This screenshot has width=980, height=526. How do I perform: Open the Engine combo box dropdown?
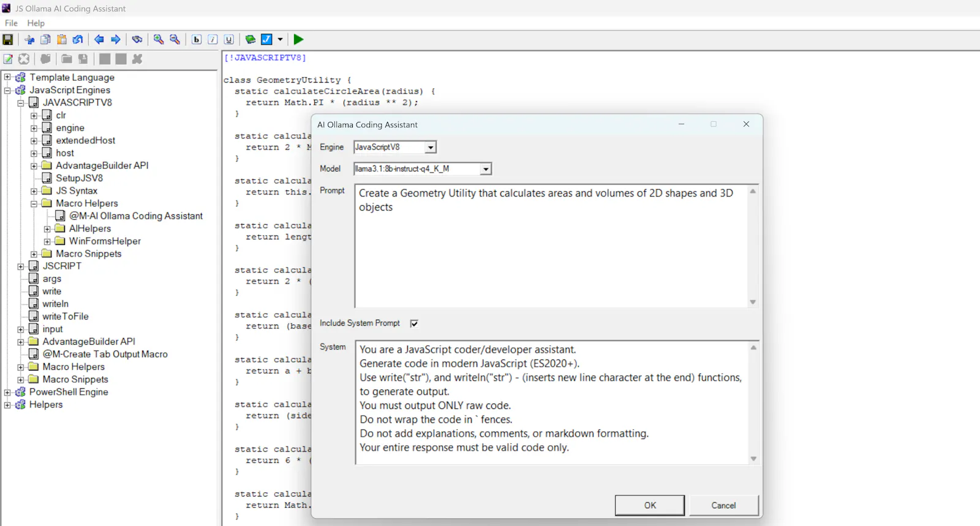point(431,148)
